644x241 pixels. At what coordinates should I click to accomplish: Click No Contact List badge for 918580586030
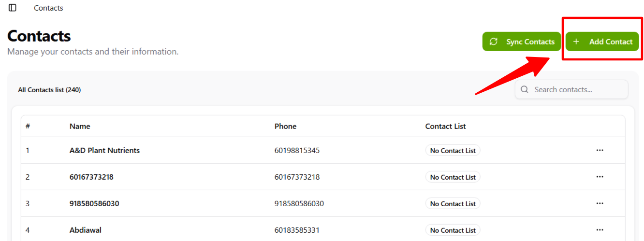pyautogui.click(x=453, y=204)
